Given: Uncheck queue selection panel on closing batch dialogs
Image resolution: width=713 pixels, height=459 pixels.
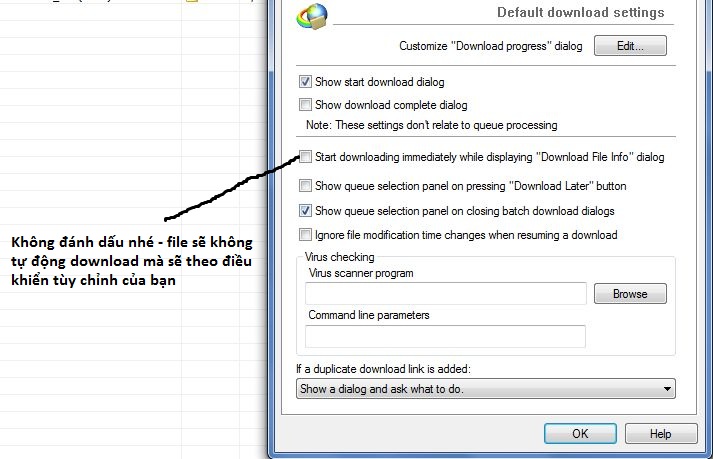Looking at the screenshot, I should click(305, 211).
